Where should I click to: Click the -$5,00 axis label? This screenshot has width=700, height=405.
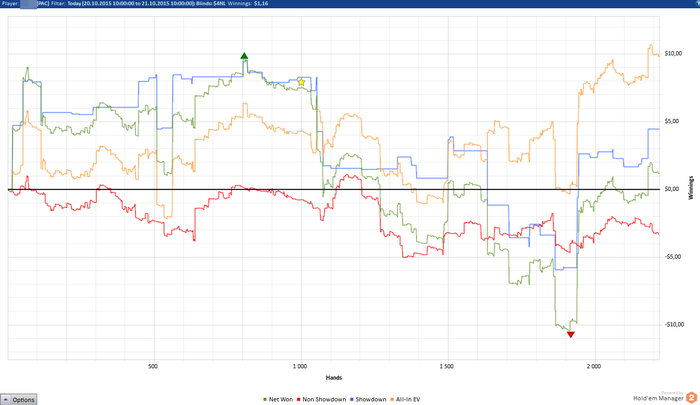click(673, 257)
